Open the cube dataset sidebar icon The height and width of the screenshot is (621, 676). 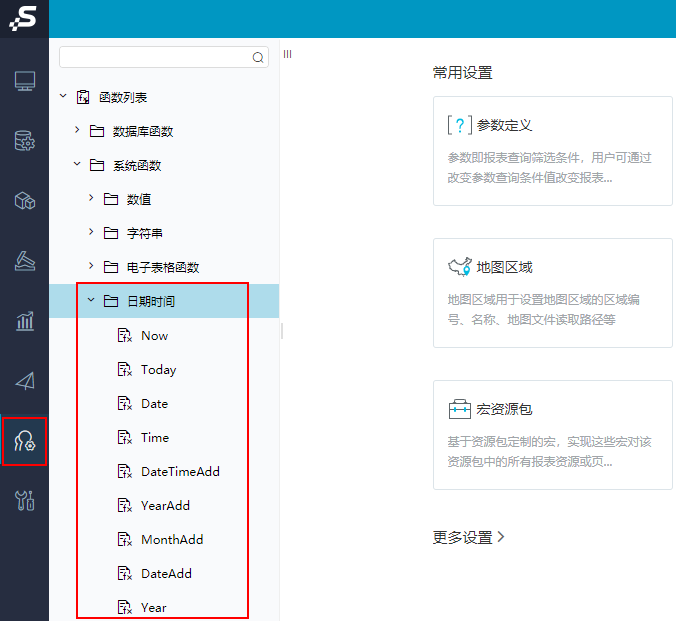click(25, 201)
